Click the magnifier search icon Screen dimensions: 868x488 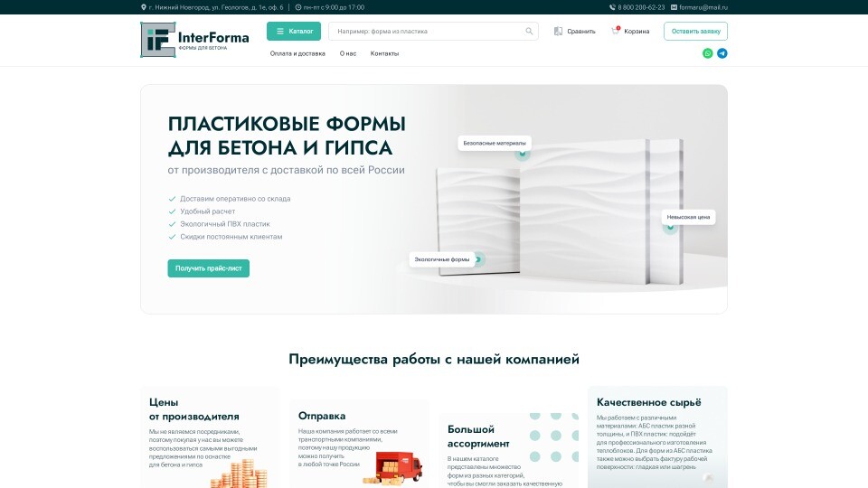pyautogui.click(x=529, y=32)
